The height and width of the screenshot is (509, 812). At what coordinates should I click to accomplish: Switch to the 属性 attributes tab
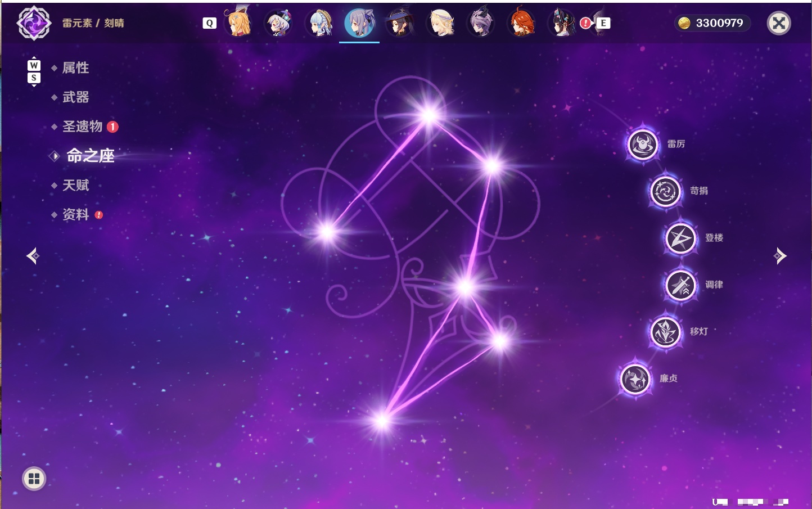tap(76, 68)
